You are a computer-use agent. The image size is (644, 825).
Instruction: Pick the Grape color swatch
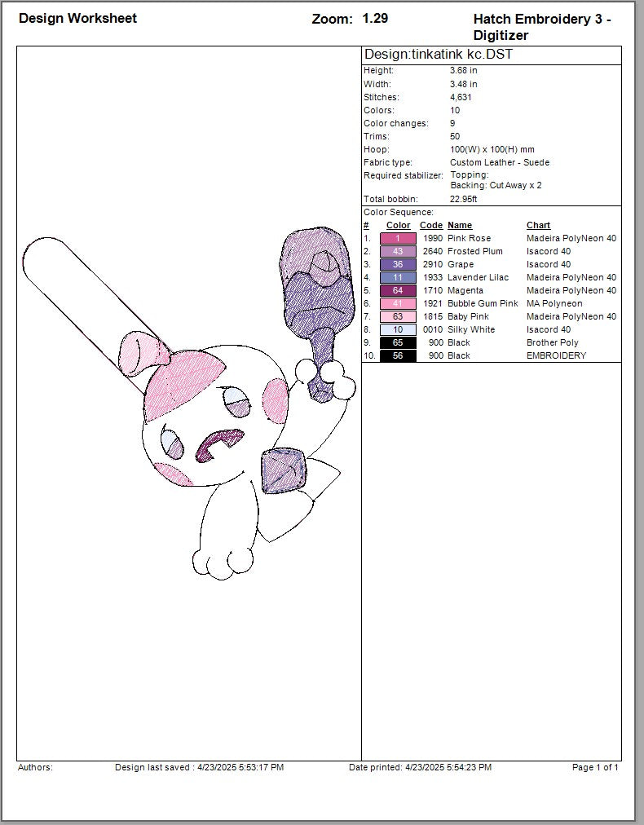click(398, 264)
